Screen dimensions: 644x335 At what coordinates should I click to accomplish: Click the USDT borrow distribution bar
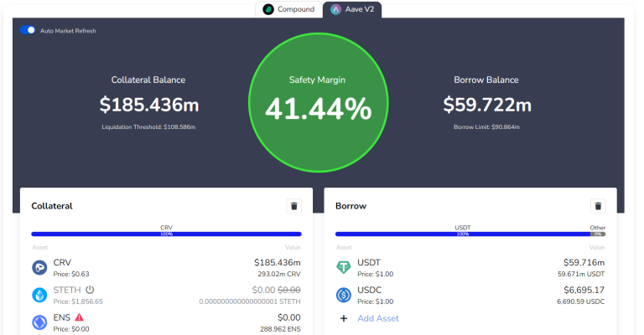pyautogui.click(x=463, y=234)
